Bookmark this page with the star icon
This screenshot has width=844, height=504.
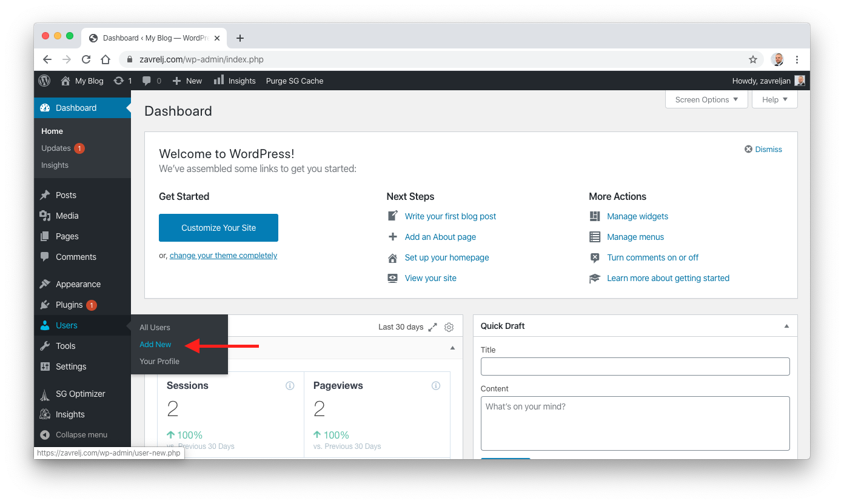click(x=753, y=59)
